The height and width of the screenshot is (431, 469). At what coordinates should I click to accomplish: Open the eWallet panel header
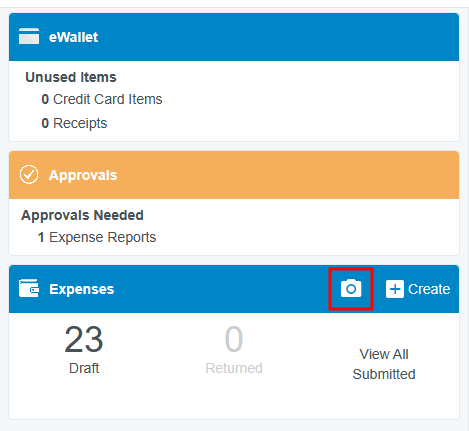coord(234,37)
